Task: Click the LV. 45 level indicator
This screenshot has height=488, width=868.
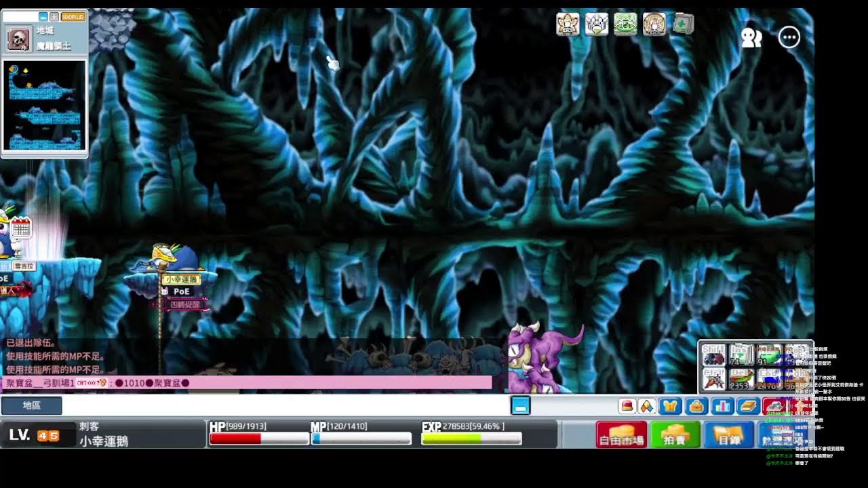Action: tap(34, 435)
